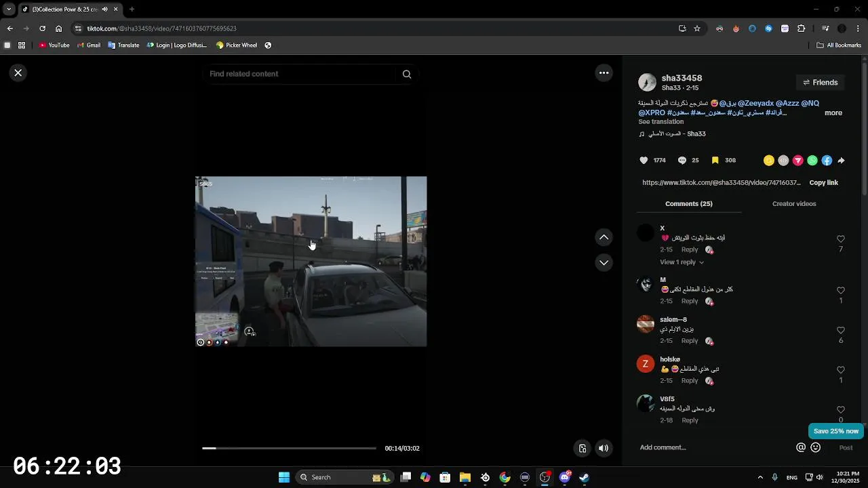Click install app icon in address bar
Screen dimensions: 868x488
pos(682,28)
